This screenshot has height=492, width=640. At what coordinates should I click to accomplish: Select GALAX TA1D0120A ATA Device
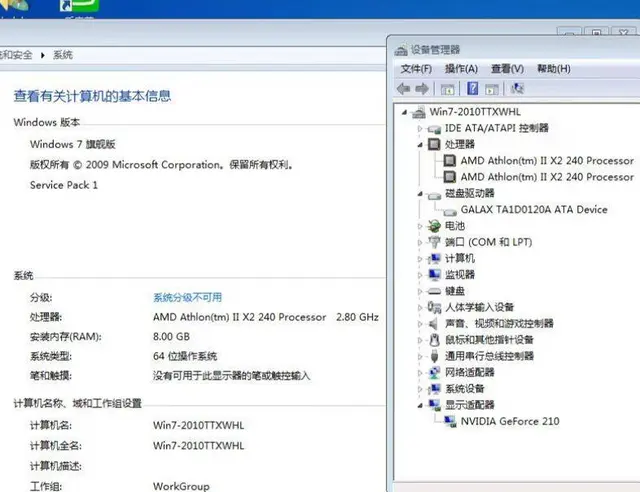[534, 209]
